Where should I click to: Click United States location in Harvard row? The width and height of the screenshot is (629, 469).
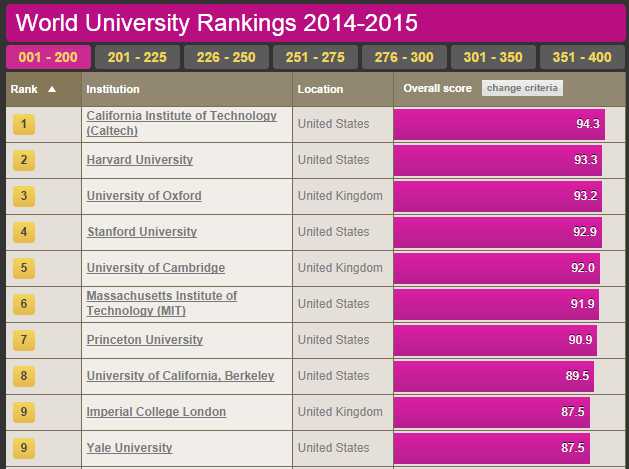(333, 160)
